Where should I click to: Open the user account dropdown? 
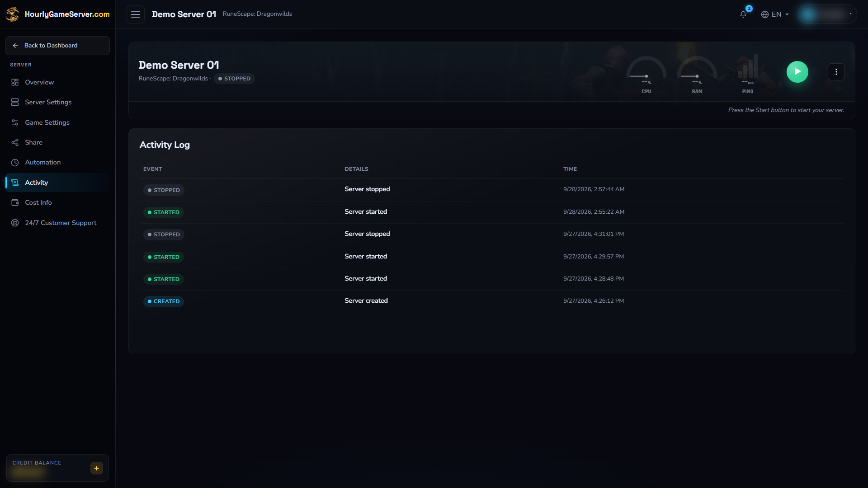[827, 14]
